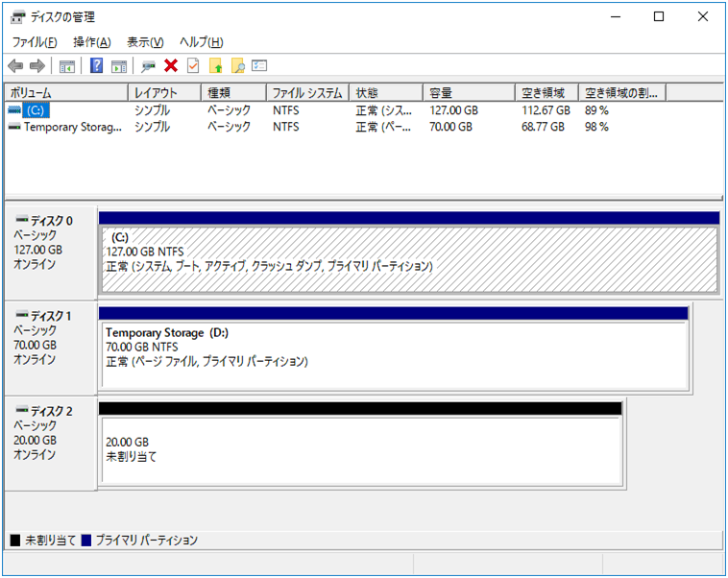Click the Forward arrow toolbar icon
The image size is (728, 578).
tap(37, 66)
